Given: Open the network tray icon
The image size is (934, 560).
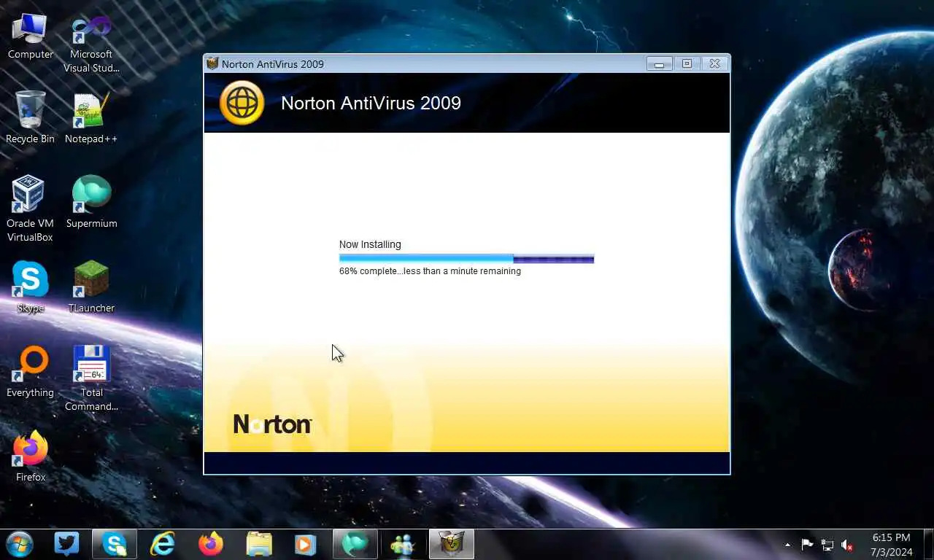Looking at the screenshot, I should click(827, 545).
